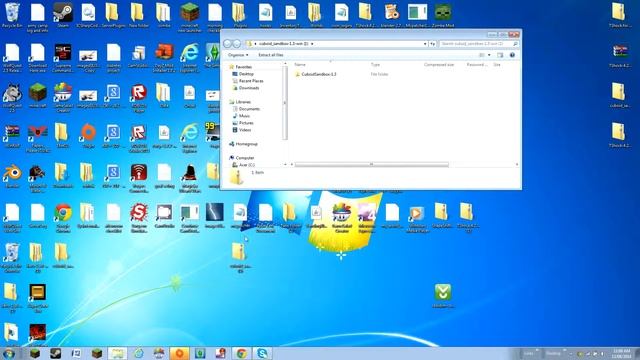Image resolution: width=640 pixels, height=360 pixels.
Task: Select the Zombe Mod creeper face icon
Action: [443, 15]
